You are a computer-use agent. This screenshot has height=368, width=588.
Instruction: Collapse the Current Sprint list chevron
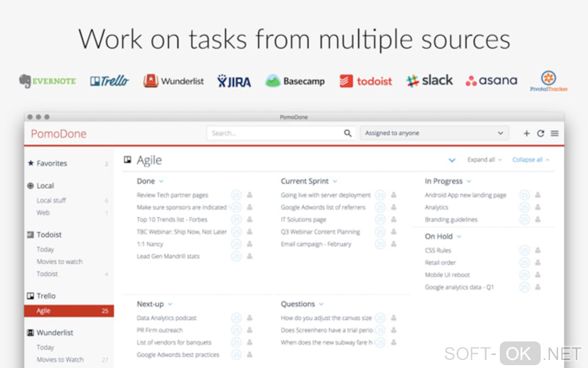(x=335, y=182)
